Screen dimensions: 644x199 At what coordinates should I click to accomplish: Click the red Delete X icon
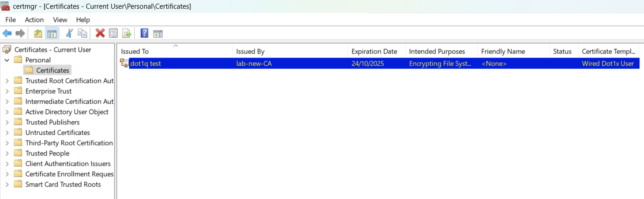(x=100, y=33)
